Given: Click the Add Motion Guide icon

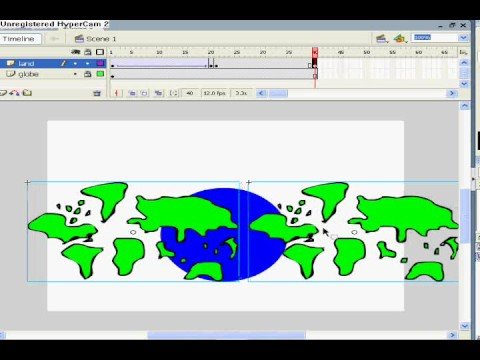Looking at the screenshot, I should pyautogui.click(x=14, y=93).
